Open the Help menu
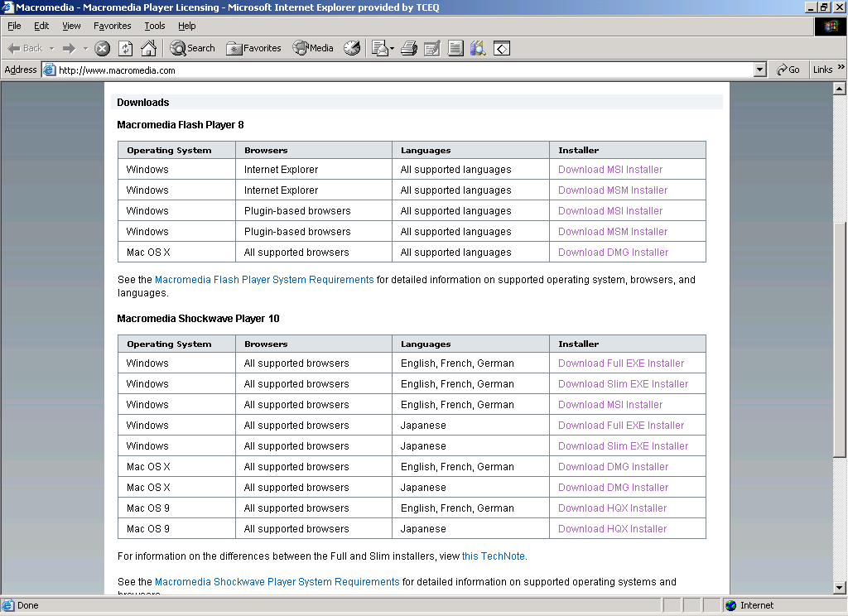This screenshot has width=848, height=616. pyautogui.click(x=186, y=26)
